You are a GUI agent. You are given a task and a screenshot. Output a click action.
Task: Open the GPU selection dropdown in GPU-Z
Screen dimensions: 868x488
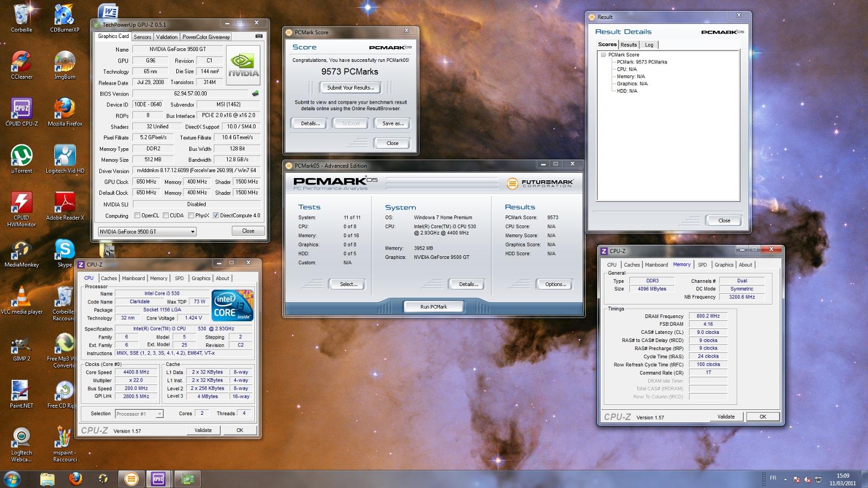click(x=147, y=232)
